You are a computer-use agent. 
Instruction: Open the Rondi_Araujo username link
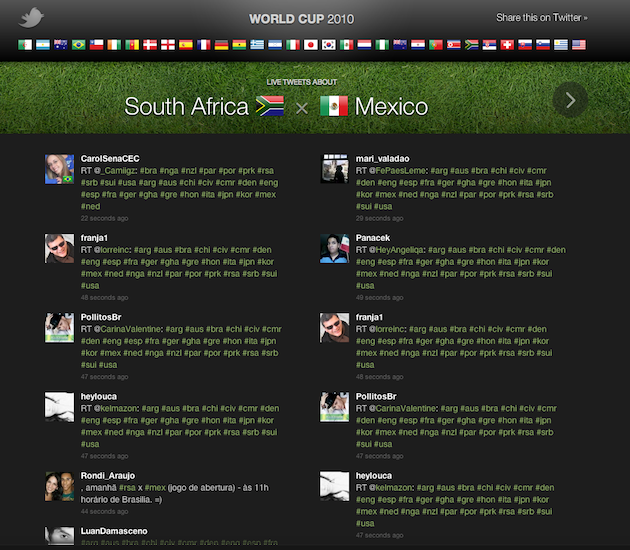[108, 476]
